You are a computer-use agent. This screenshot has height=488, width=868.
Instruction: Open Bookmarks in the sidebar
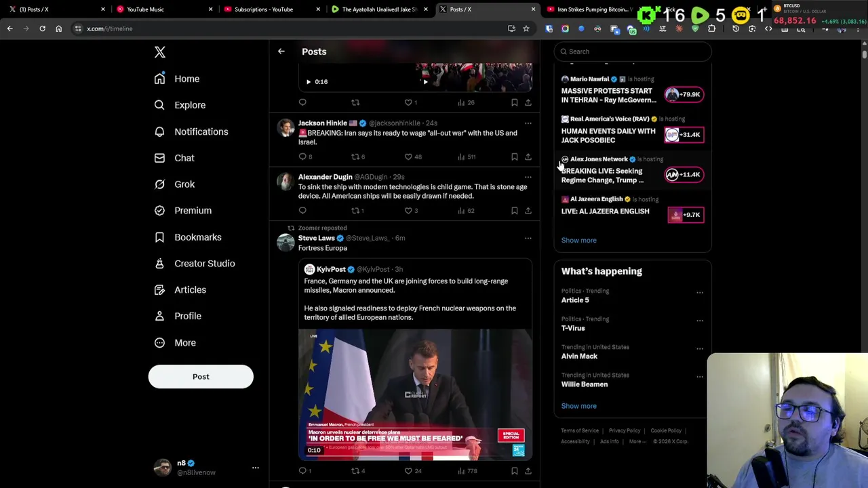point(188,237)
